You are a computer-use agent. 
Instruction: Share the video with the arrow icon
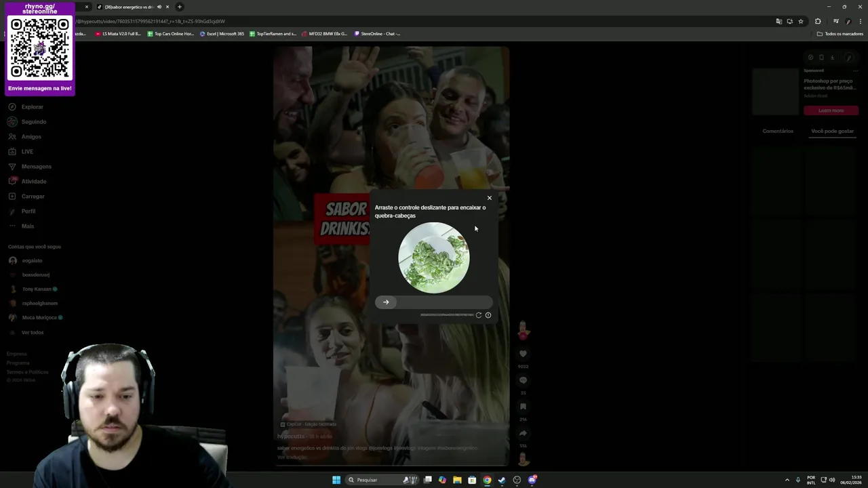pos(523,433)
